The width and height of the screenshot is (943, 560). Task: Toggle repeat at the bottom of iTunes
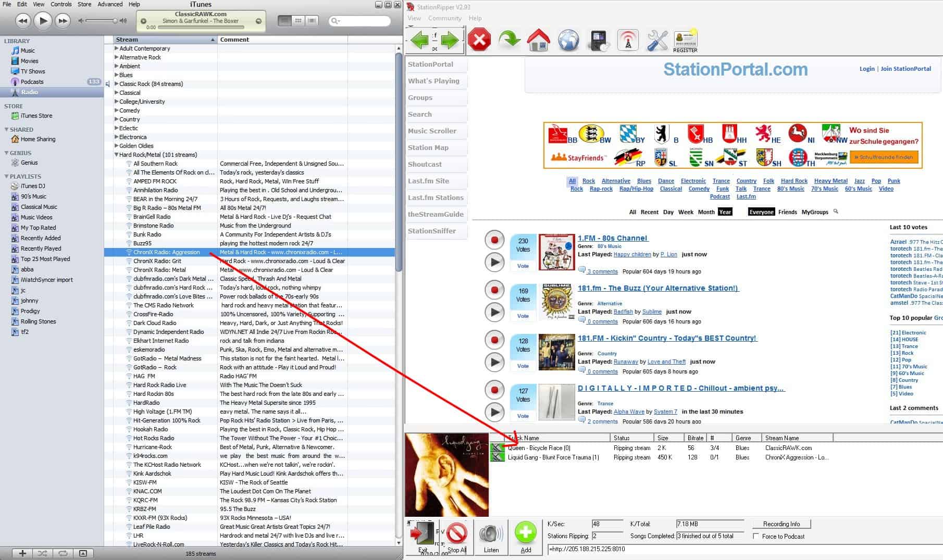click(x=63, y=553)
